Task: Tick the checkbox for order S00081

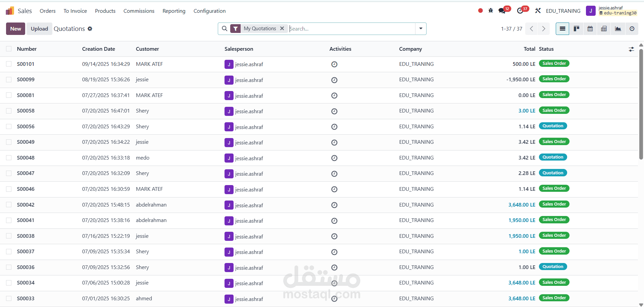Action: tap(9, 95)
